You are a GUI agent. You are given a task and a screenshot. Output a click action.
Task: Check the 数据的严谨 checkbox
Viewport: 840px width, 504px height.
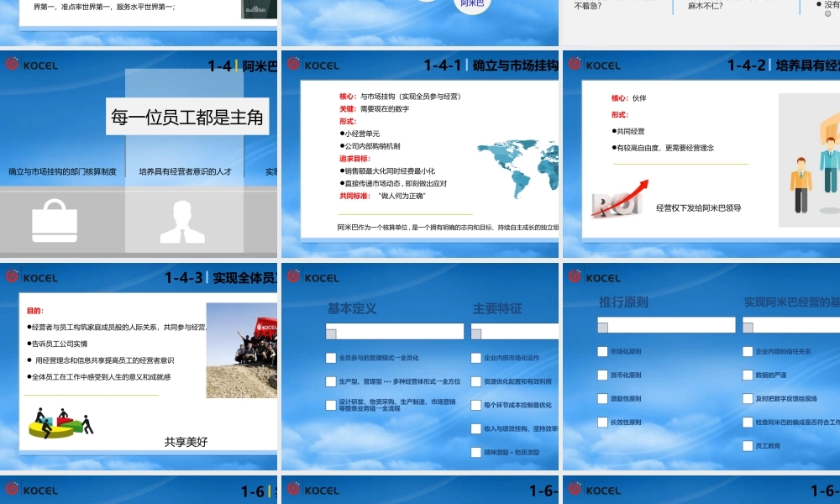coord(748,375)
